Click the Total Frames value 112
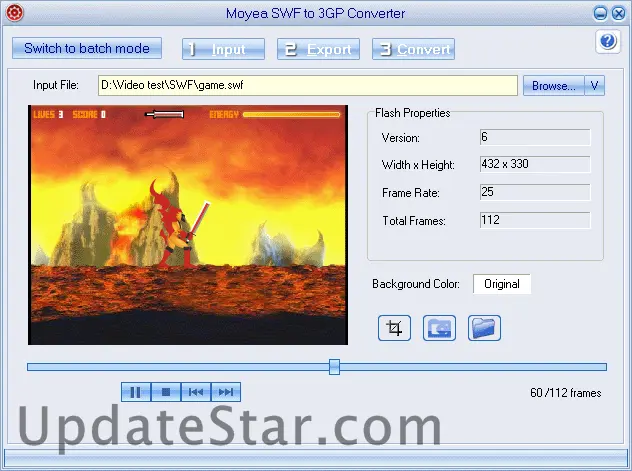 (535, 220)
